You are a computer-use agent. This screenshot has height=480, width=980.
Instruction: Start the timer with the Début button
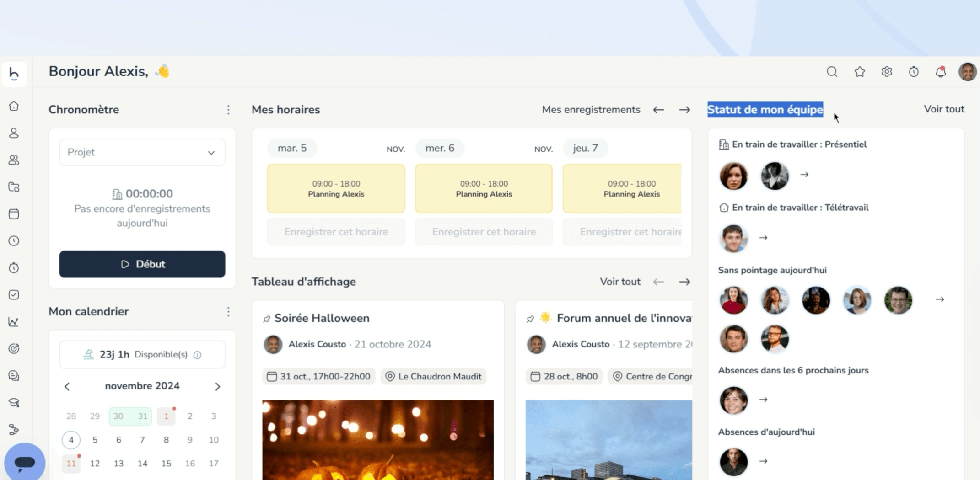point(142,264)
